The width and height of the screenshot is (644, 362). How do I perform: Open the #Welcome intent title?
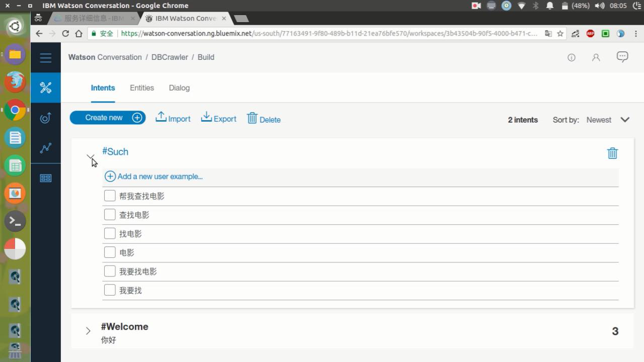coord(125,326)
